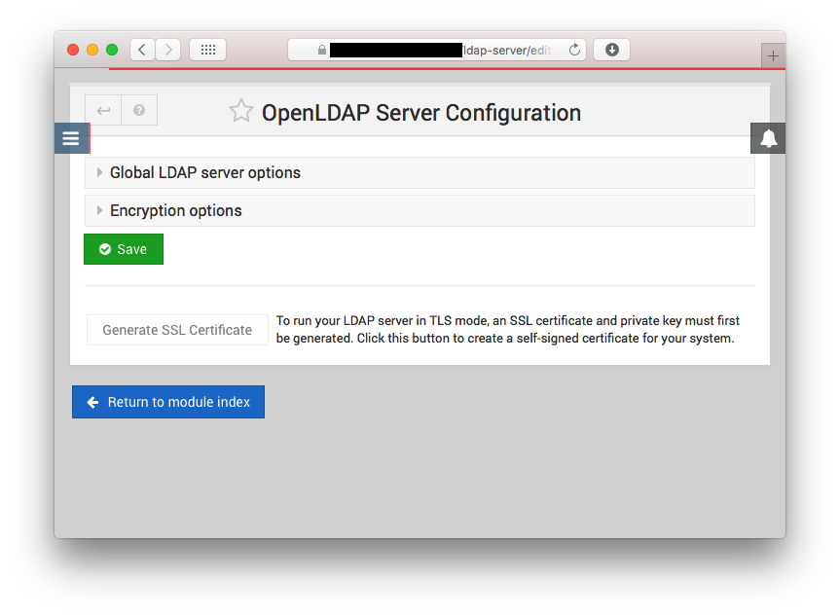
Task: Favorite this module using the star icon
Action: (x=240, y=110)
